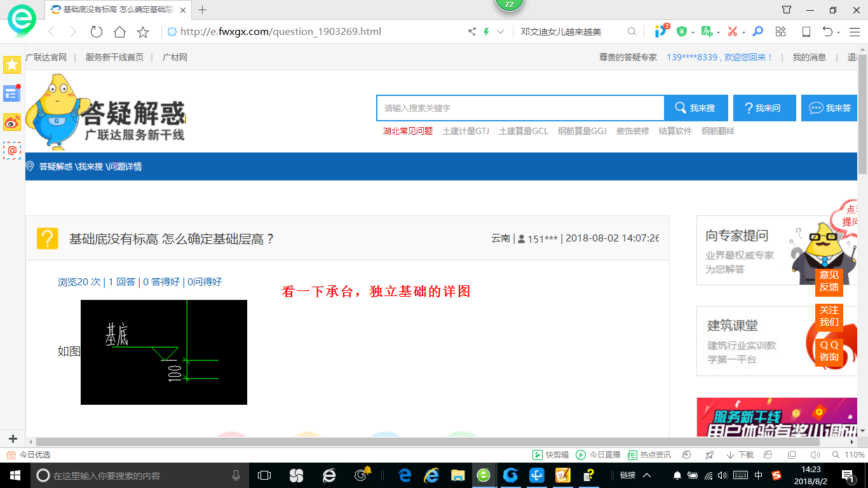Click the 我来答 button
The image size is (868, 488).
tap(830, 108)
